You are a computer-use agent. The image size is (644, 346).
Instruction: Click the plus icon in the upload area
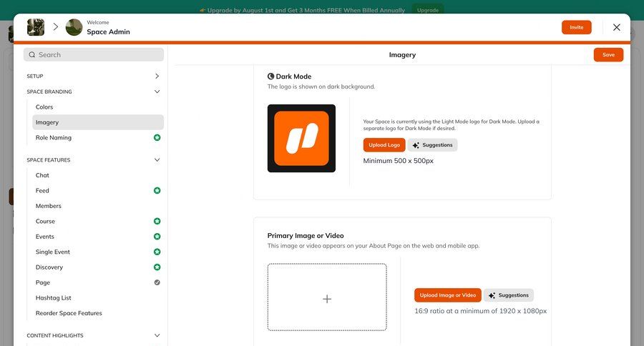[x=327, y=299]
